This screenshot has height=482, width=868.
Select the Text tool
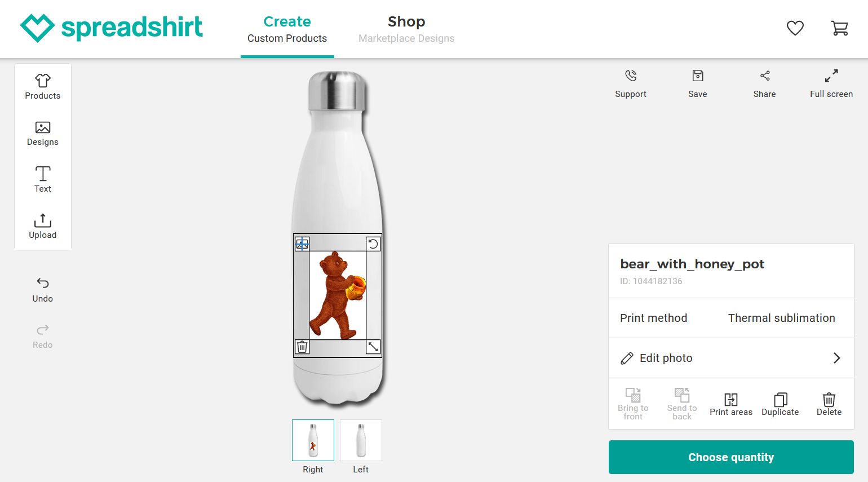pyautogui.click(x=42, y=179)
